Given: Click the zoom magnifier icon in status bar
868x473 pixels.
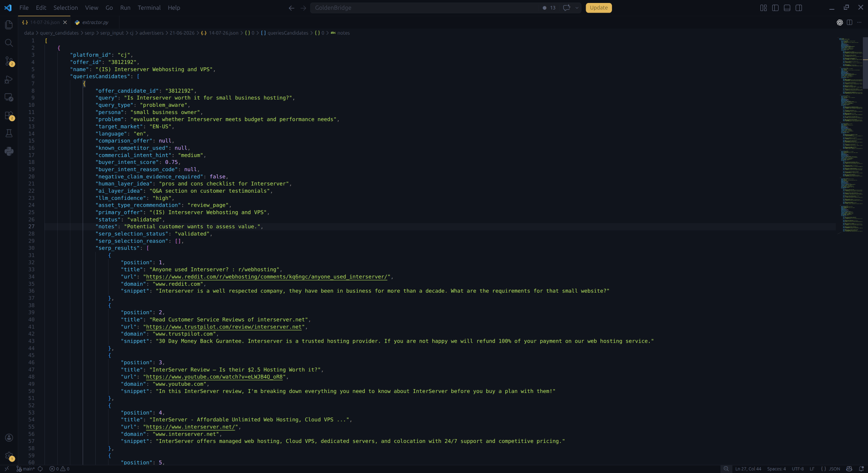Looking at the screenshot, I should pos(726,469).
